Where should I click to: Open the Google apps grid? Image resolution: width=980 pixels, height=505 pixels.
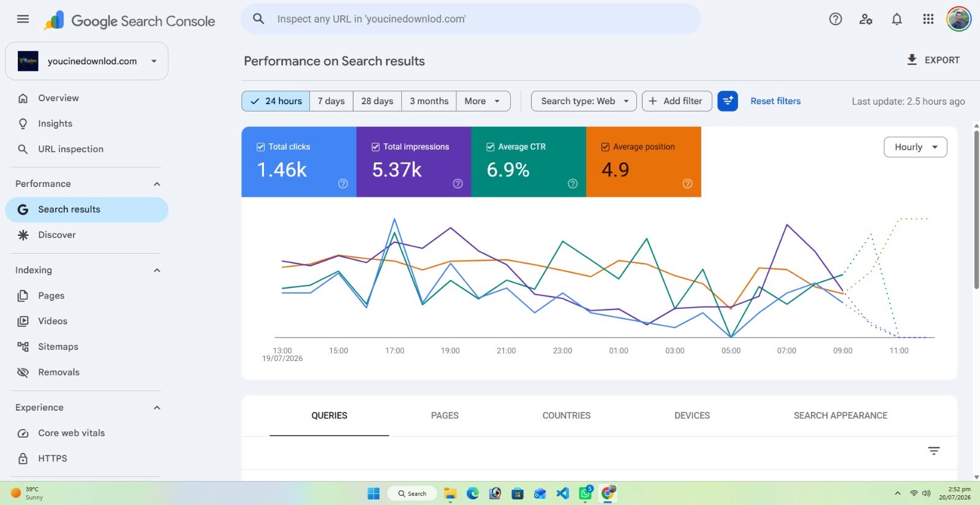coord(928,19)
